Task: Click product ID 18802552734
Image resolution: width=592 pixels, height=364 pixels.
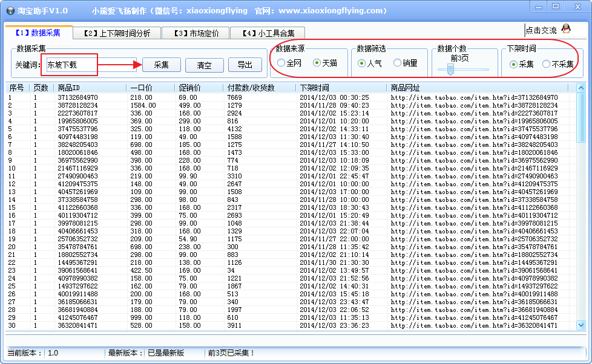Action: click(x=77, y=255)
